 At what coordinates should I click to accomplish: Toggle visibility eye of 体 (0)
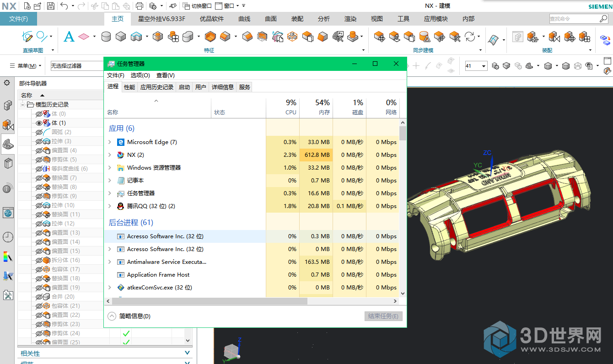[39, 114]
